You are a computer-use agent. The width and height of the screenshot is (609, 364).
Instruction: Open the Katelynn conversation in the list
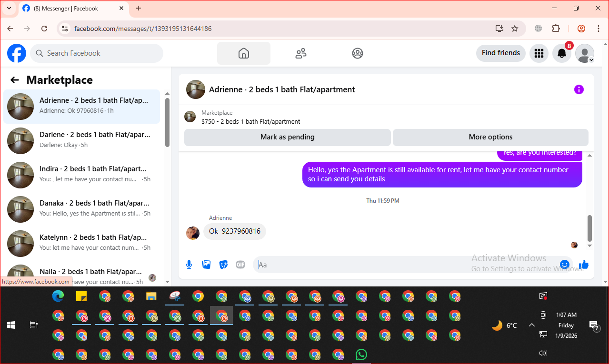82,244
